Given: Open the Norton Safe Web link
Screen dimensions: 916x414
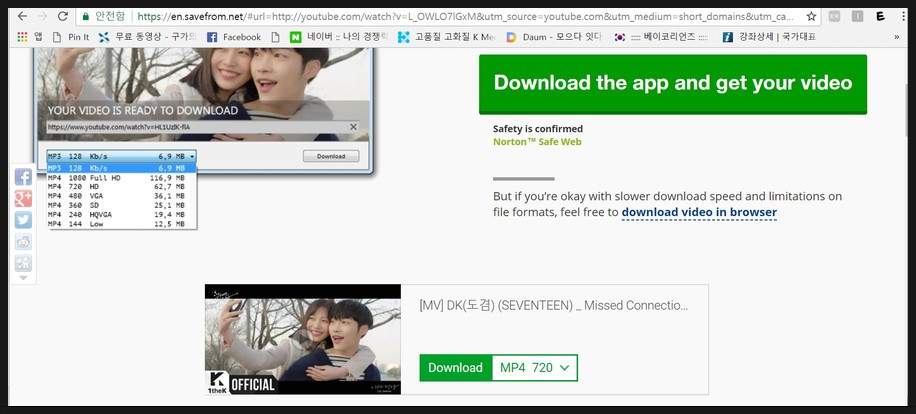Looking at the screenshot, I should [x=537, y=142].
